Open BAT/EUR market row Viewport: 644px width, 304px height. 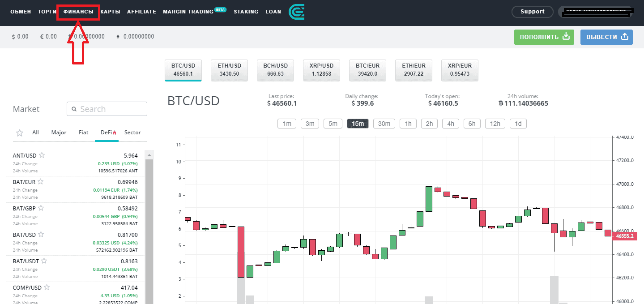click(75, 189)
